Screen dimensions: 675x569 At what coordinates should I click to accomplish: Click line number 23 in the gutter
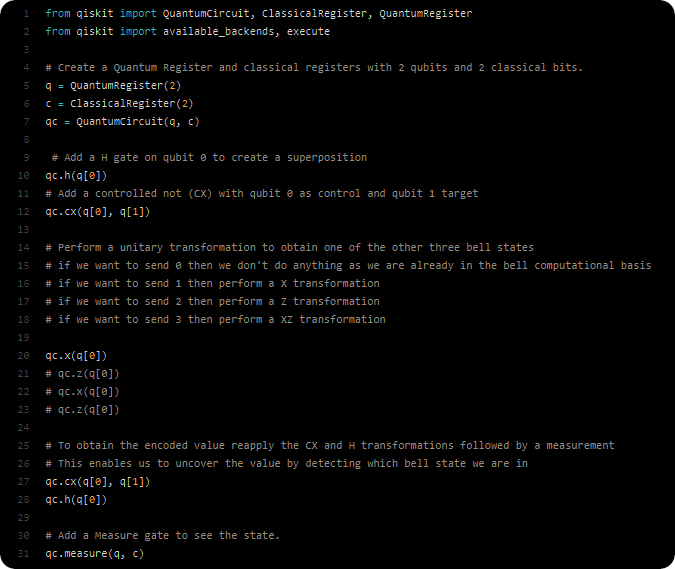(x=23, y=410)
